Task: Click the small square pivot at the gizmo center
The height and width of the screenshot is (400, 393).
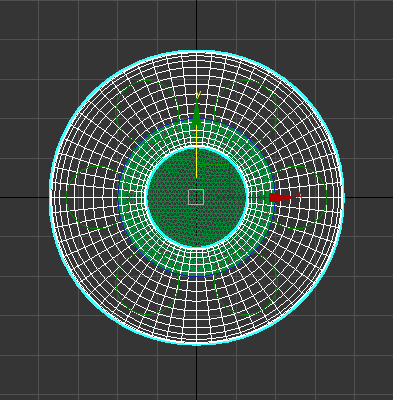Action: 196,197
